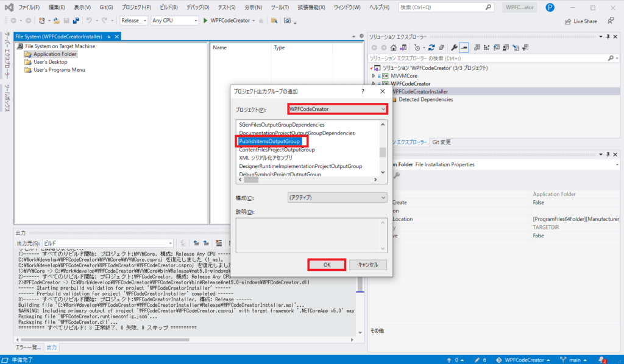Click the Live Share button label
This screenshot has height=364, width=624.
[585, 21]
